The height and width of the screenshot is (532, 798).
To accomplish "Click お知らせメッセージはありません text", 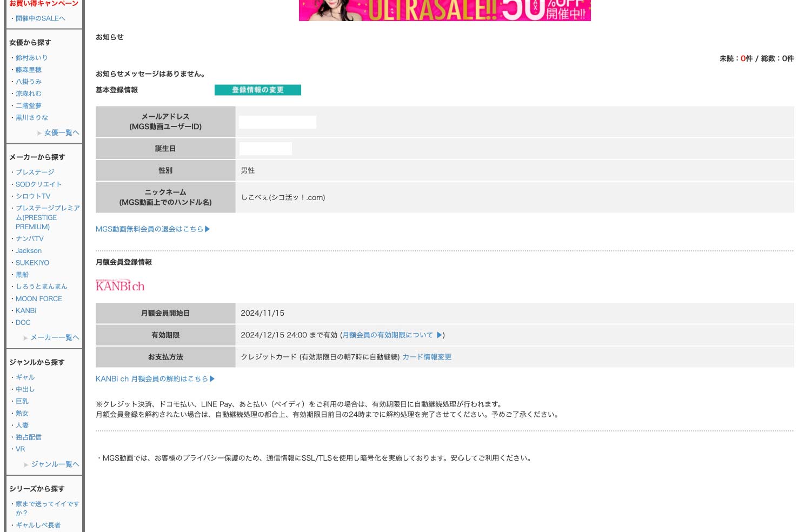I will 150,74.
